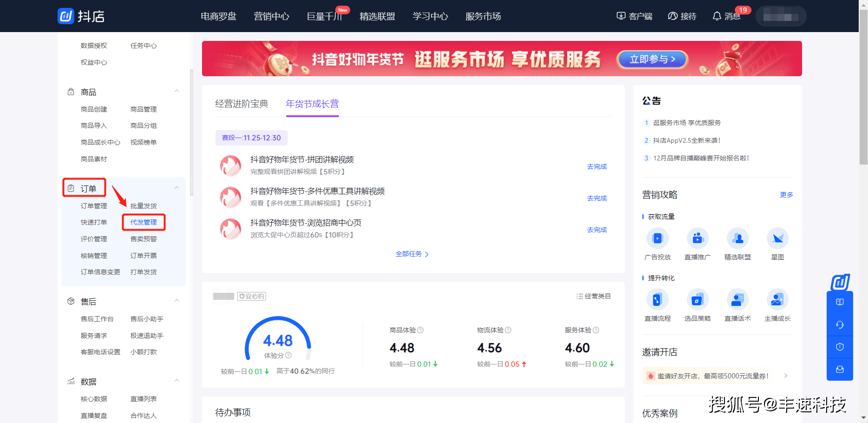Click the 广告投放 icon
Screen dimensions: 868x423
658,238
